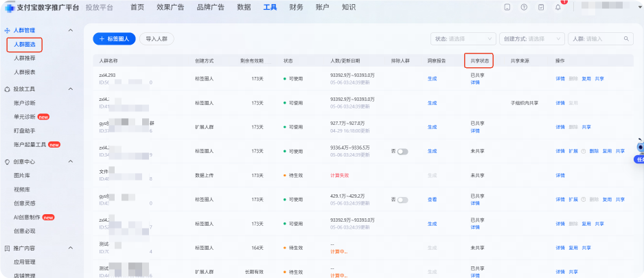Go to the 首页 tab
This screenshot has height=278, width=644.
137,8
